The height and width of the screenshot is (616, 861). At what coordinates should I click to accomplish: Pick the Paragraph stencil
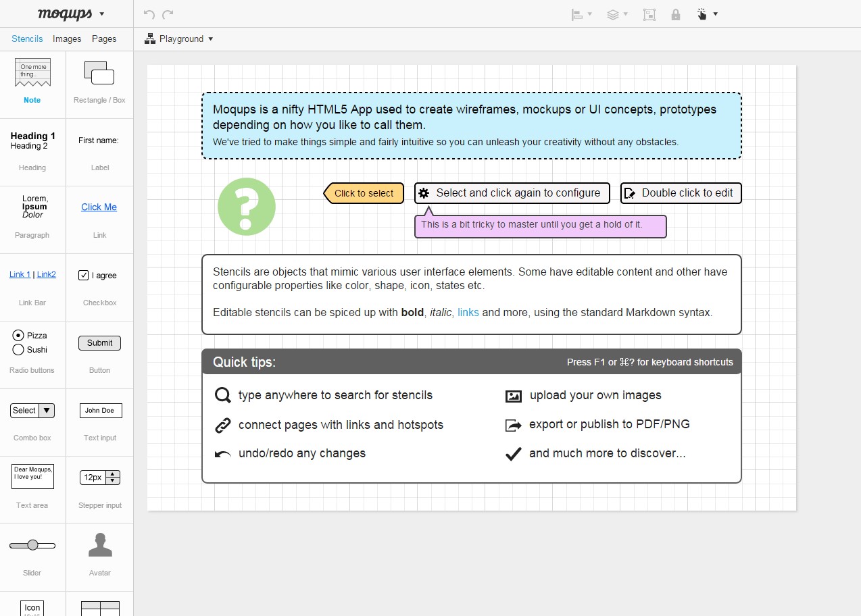pos(32,220)
